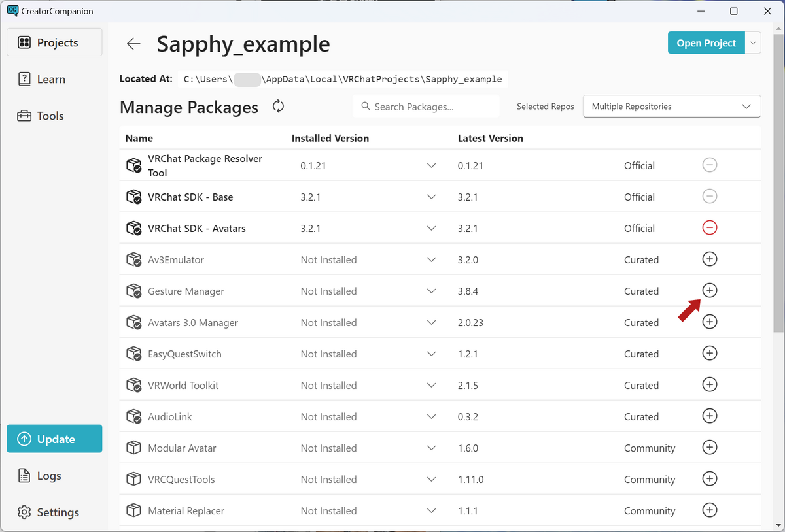The height and width of the screenshot is (532, 785).
Task: Expand the version dropdown for VRChat SDK - Base
Action: [431, 197]
